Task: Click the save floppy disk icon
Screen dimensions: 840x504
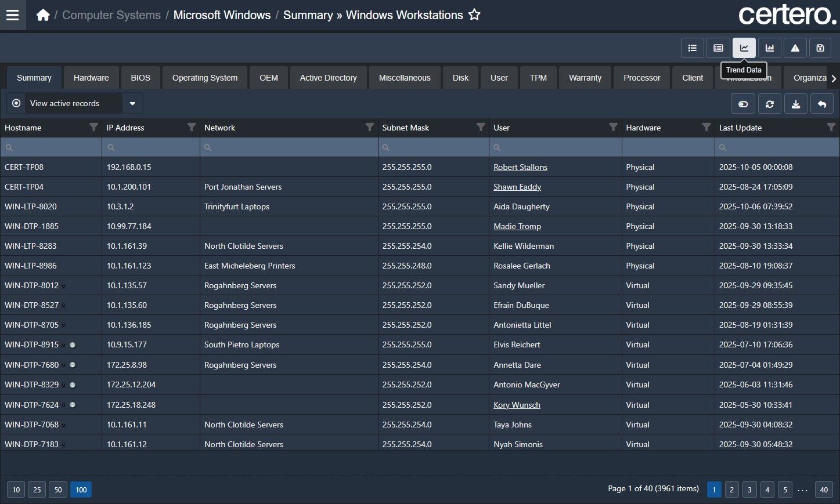Action: click(820, 48)
